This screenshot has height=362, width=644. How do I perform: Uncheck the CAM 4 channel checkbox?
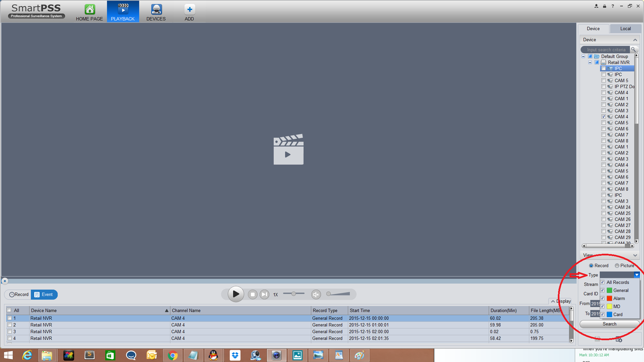(603, 116)
